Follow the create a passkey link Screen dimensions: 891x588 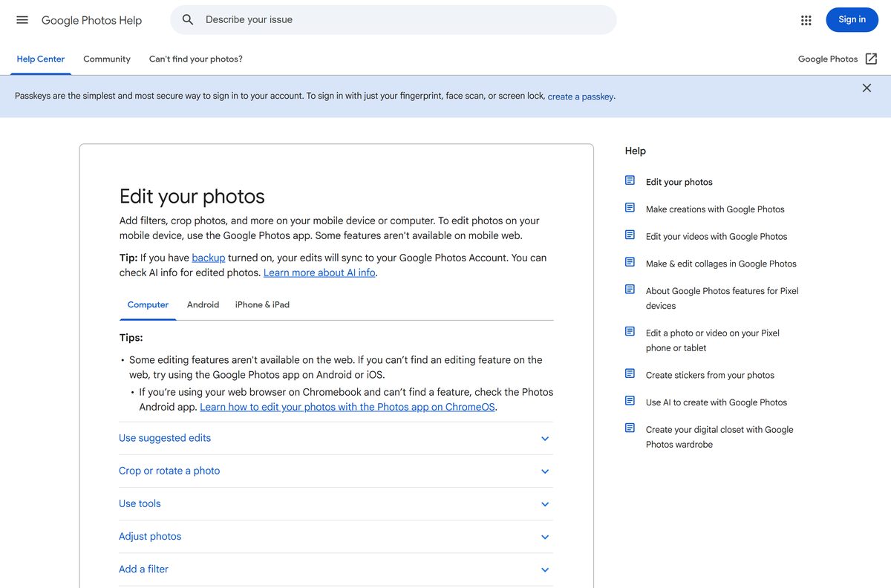point(581,97)
